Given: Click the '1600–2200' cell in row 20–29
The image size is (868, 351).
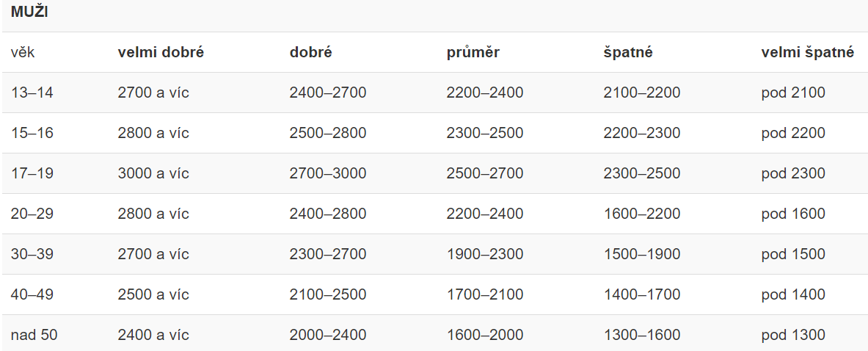Looking at the screenshot, I should 641,214.
